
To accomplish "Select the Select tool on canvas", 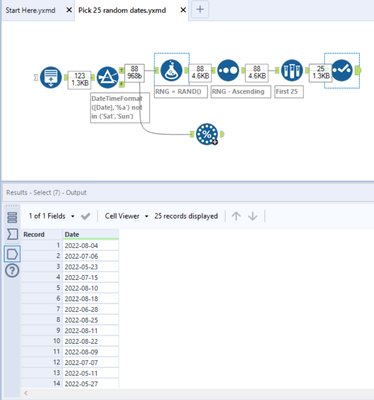I will tap(342, 70).
